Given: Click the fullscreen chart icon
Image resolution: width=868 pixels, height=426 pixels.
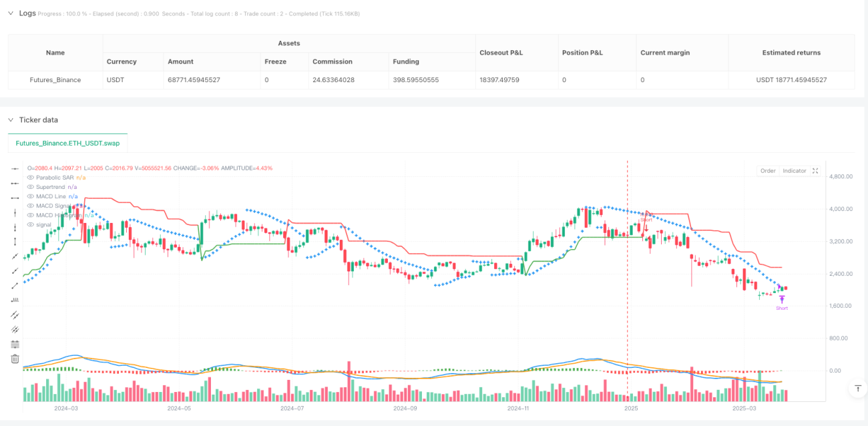Looking at the screenshot, I should click(x=815, y=171).
